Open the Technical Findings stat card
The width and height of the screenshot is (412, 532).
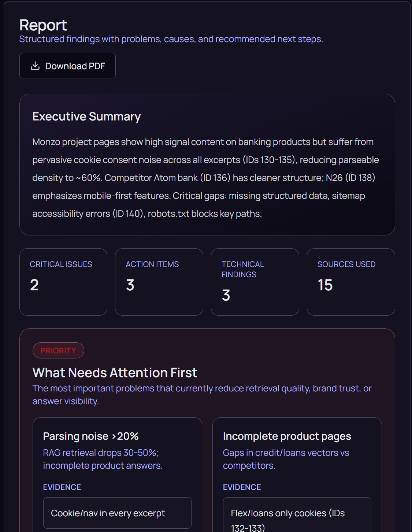[255, 282]
